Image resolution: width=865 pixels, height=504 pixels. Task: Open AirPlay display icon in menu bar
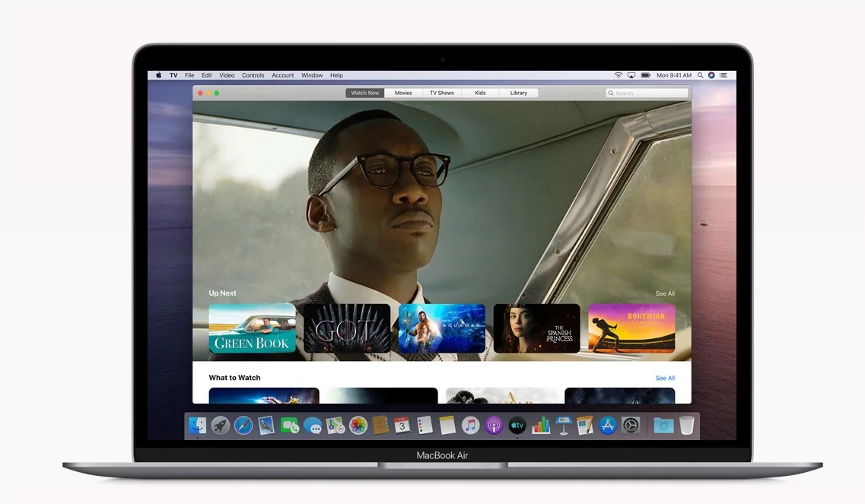tap(631, 75)
